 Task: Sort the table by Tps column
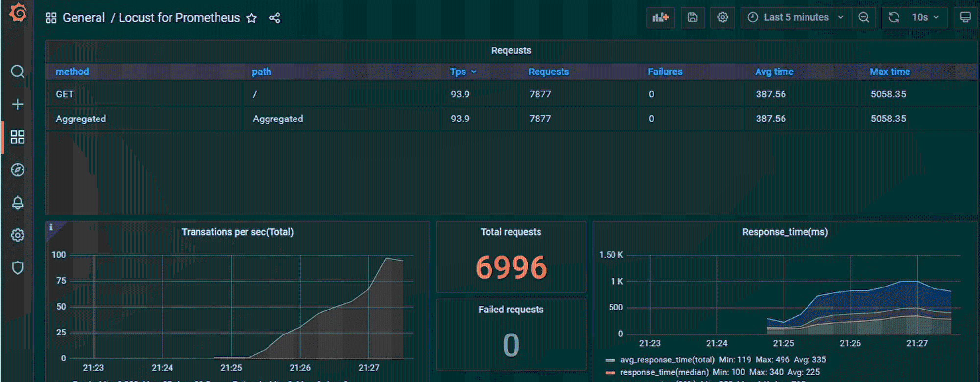pos(463,72)
